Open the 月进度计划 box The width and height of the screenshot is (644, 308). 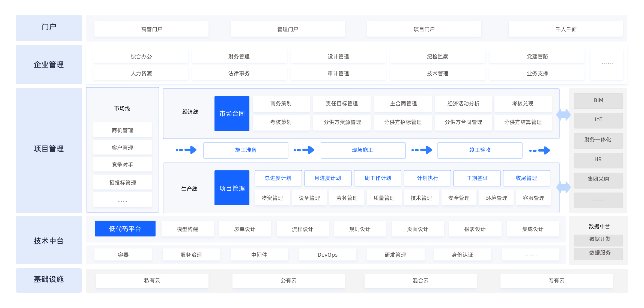tap(328, 178)
